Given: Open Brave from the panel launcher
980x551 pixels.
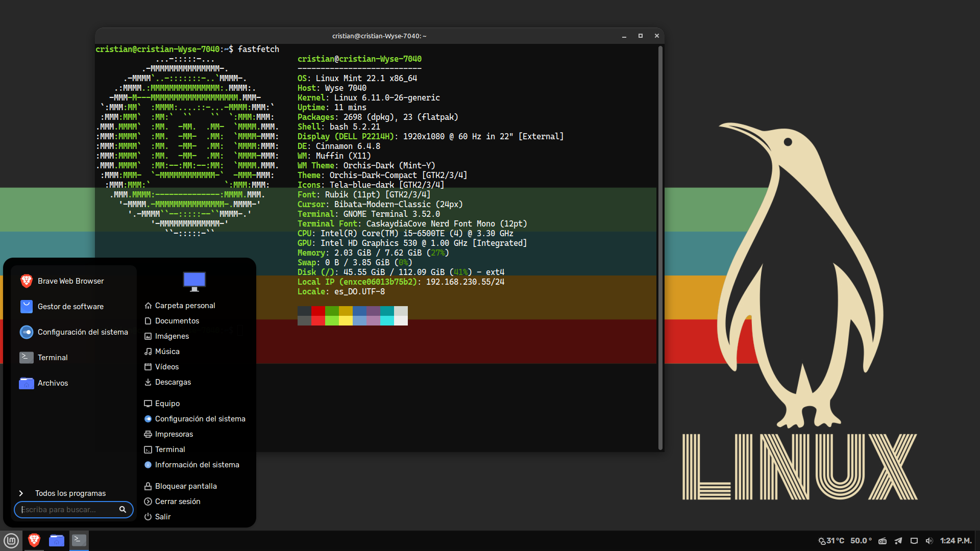Looking at the screenshot, I should coord(34,540).
